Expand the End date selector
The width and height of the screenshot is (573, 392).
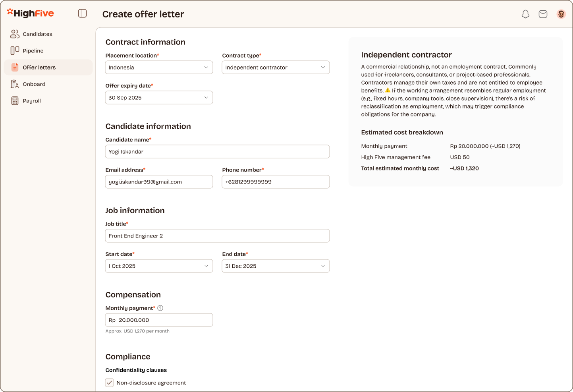click(276, 266)
